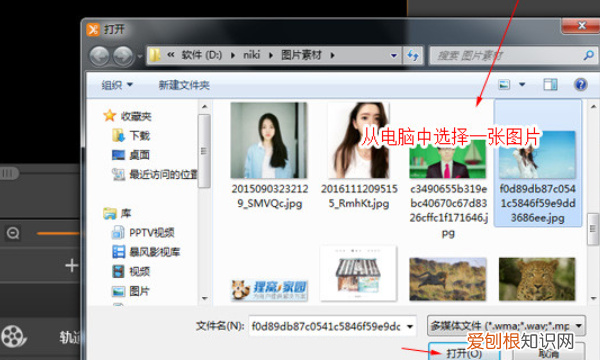
Task: Select 下载 in the navigation pane
Action: 131,135
